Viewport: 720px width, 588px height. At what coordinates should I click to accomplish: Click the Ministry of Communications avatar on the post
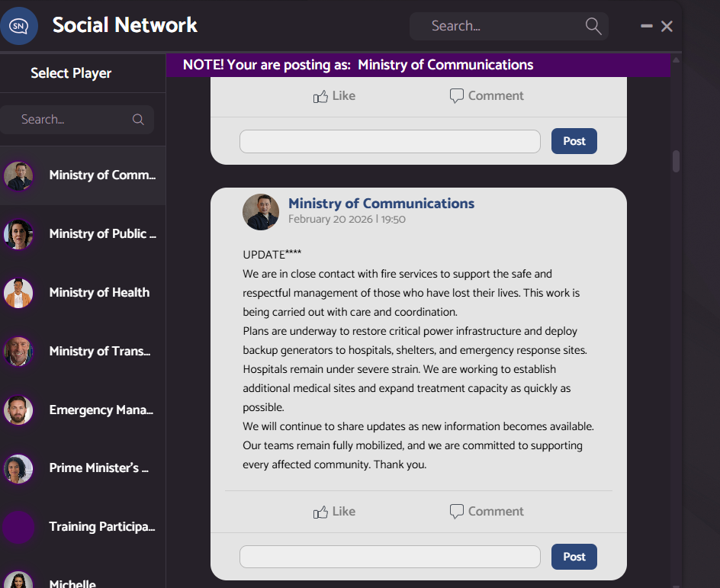(260, 212)
